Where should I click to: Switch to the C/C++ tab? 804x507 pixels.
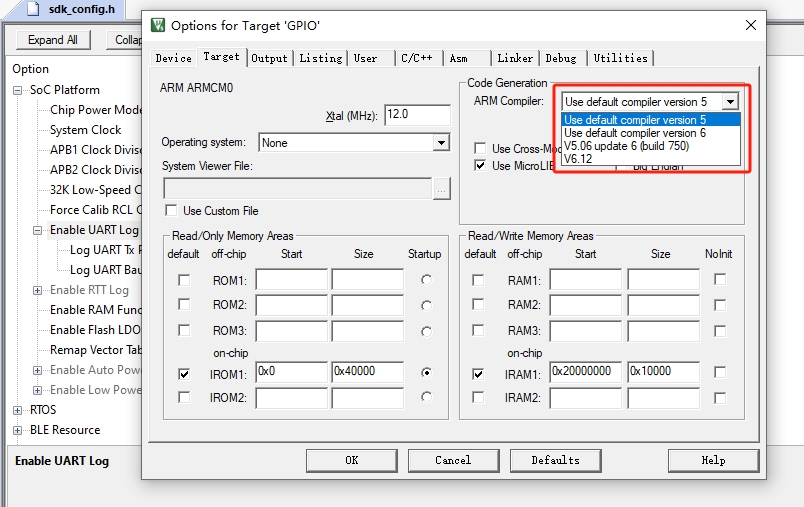417,58
